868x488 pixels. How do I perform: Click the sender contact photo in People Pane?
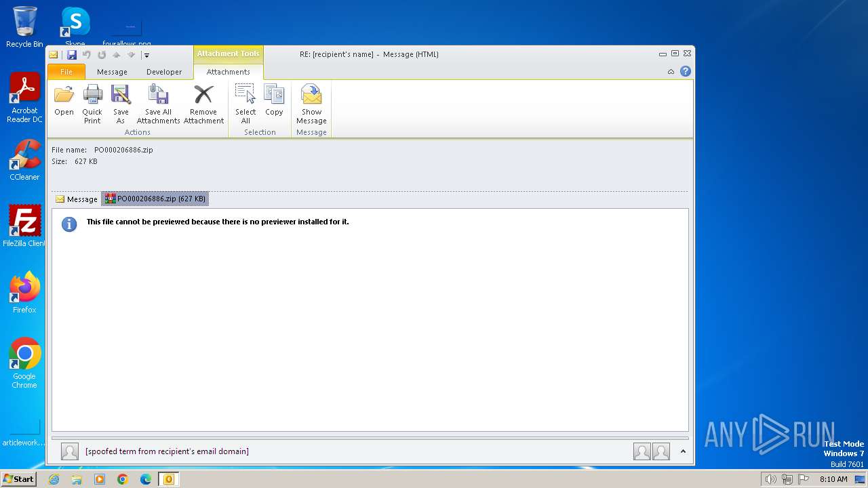(x=70, y=451)
